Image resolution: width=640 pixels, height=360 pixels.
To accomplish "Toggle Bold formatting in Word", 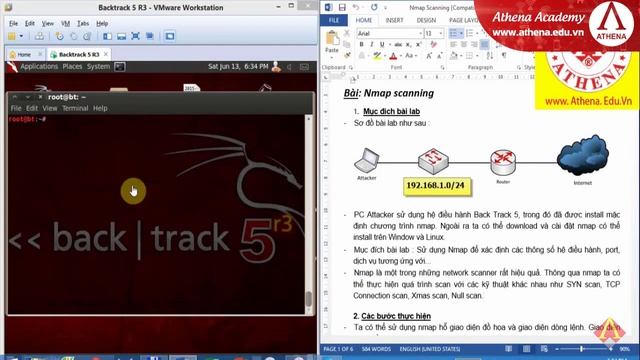I will tap(361, 44).
